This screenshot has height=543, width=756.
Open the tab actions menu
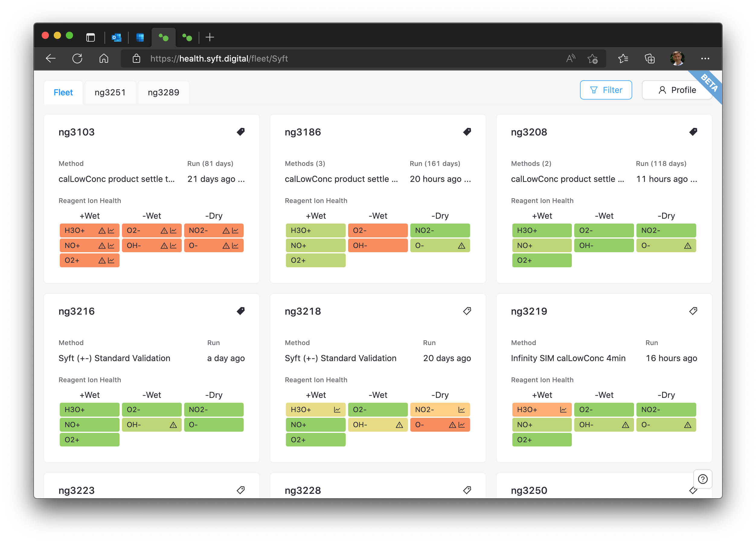90,37
